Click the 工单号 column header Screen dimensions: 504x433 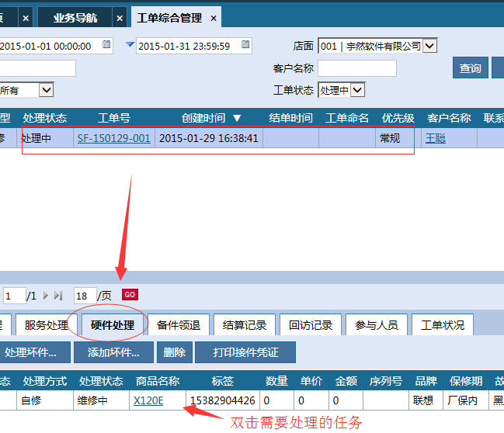pyautogui.click(x=114, y=118)
